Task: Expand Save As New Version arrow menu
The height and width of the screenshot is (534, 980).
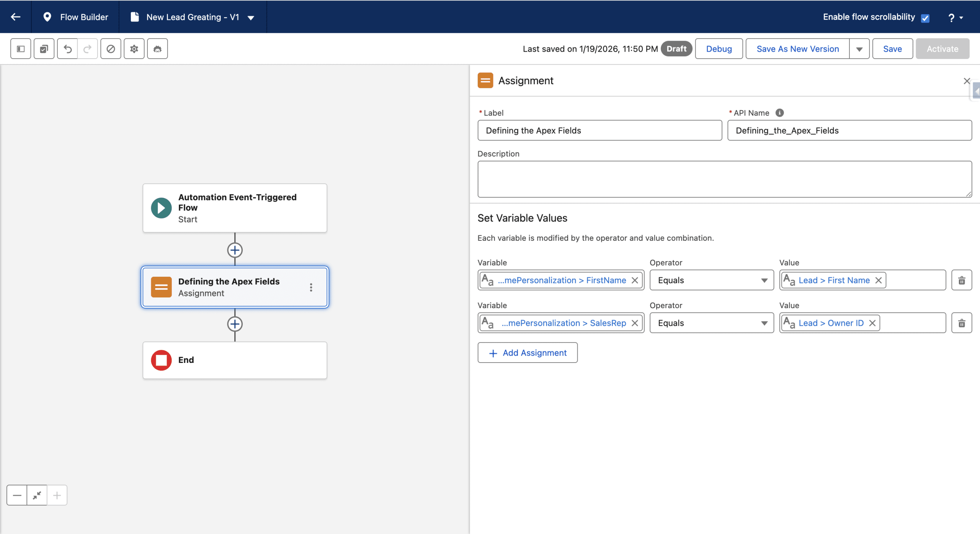Action: (859, 49)
